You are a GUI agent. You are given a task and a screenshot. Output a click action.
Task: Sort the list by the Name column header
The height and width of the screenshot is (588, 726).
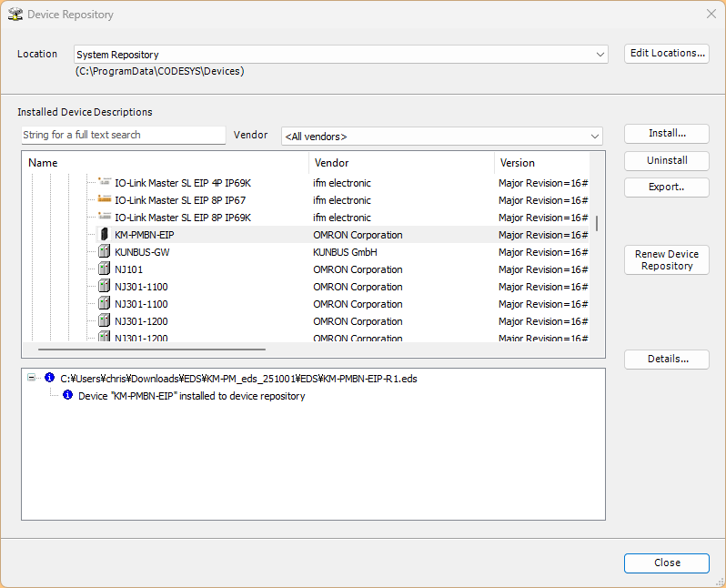pyautogui.click(x=164, y=163)
